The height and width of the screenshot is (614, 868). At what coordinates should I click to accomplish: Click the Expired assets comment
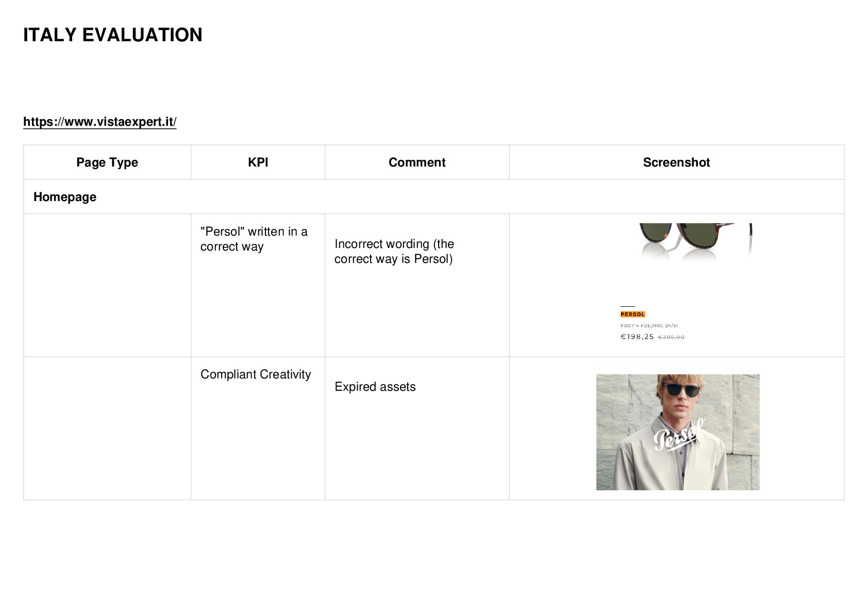[x=375, y=387]
